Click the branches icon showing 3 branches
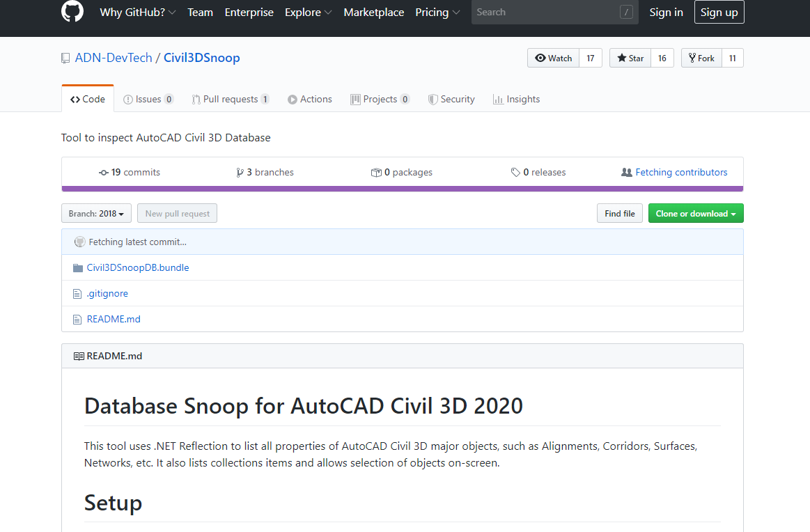Image resolution: width=810 pixels, height=532 pixels. coord(240,171)
